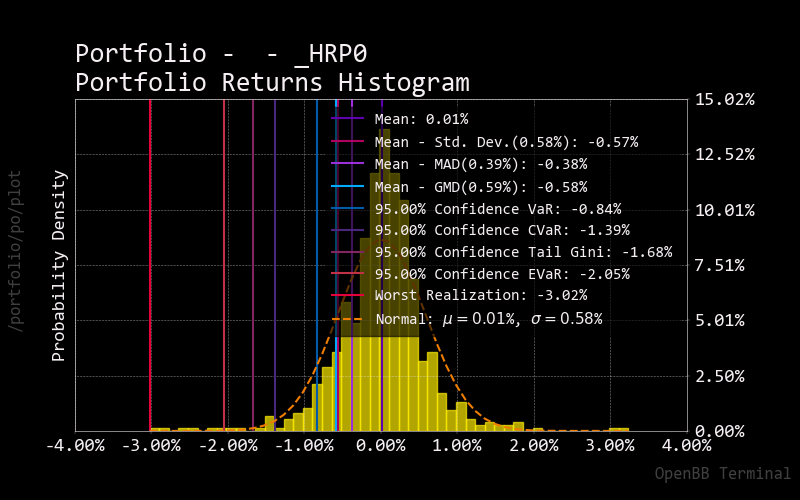The height and width of the screenshot is (500, 800).
Task: Click the '2.00%' x-axis tick label
Action: point(534,446)
